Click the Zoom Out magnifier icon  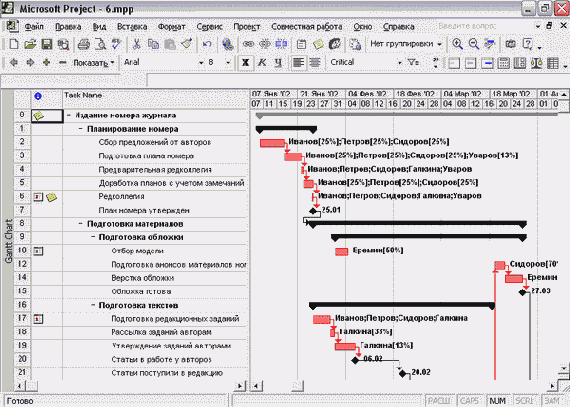474,44
